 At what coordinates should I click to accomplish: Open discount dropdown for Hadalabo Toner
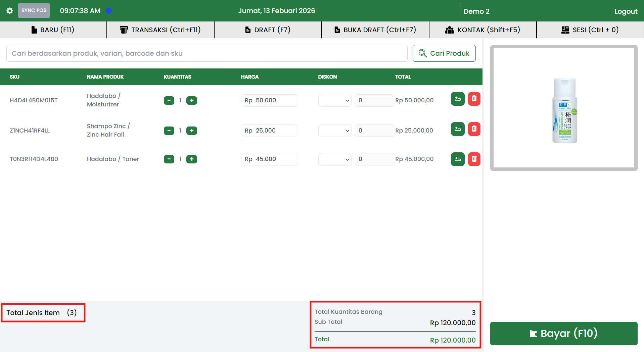click(334, 159)
